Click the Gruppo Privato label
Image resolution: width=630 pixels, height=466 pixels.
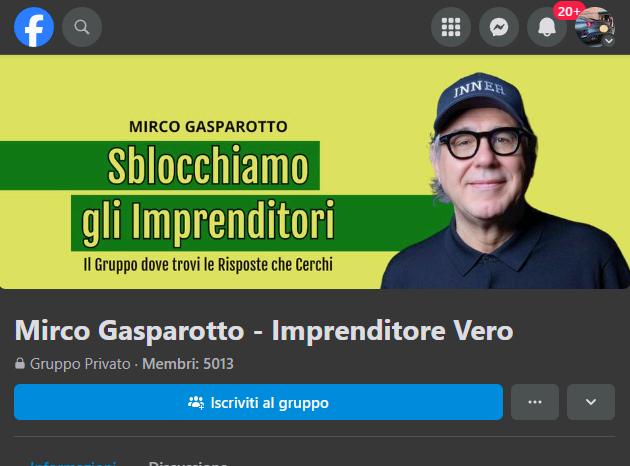(x=80, y=364)
